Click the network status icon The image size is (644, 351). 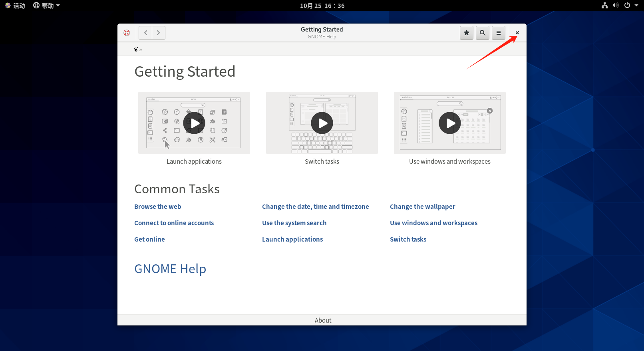tap(604, 6)
